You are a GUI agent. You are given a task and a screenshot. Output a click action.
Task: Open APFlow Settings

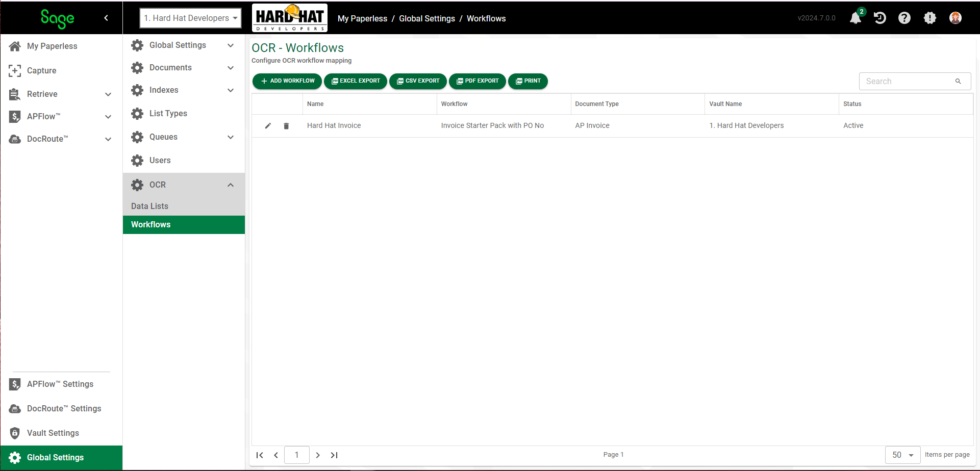coord(60,384)
